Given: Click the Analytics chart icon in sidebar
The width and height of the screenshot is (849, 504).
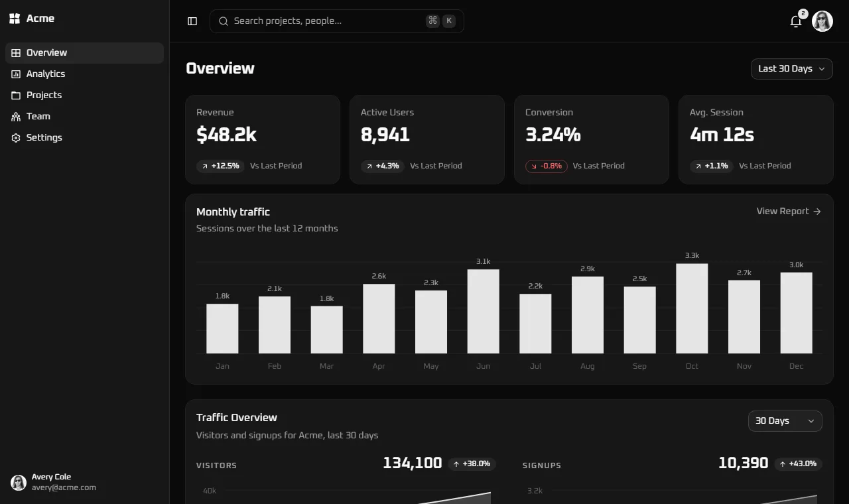Looking at the screenshot, I should (16, 74).
